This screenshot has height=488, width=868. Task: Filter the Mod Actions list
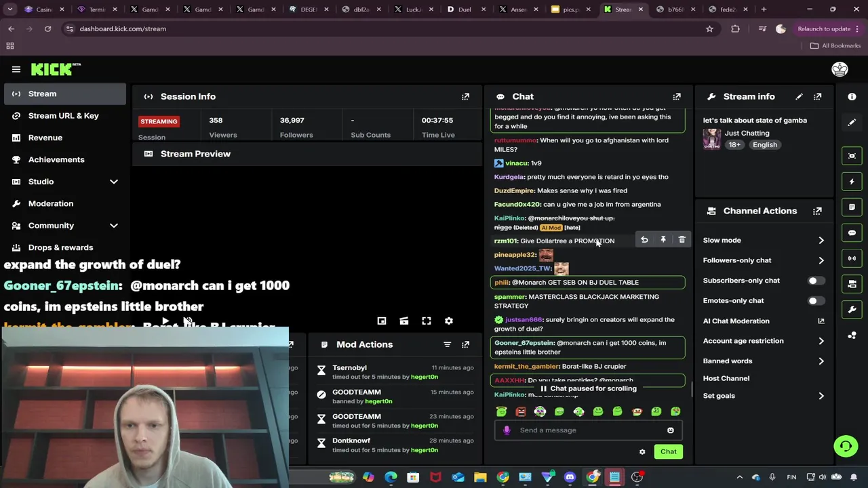coord(447,345)
